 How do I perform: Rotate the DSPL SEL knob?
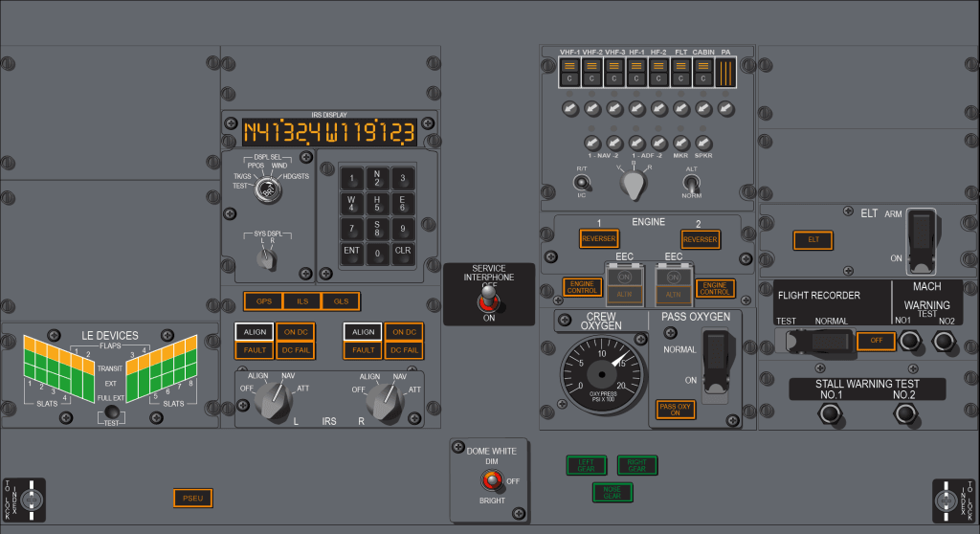pyautogui.click(x=268, y=189)
